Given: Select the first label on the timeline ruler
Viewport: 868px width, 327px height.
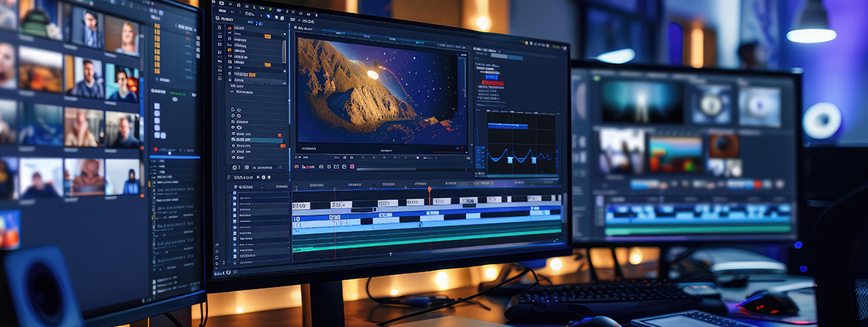Looking at the screenshot, I should click(x=316, y=186).
